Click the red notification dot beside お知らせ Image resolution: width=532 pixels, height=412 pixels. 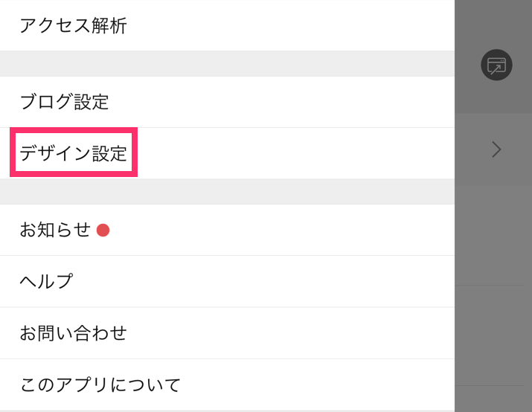[x=103, y=231]
